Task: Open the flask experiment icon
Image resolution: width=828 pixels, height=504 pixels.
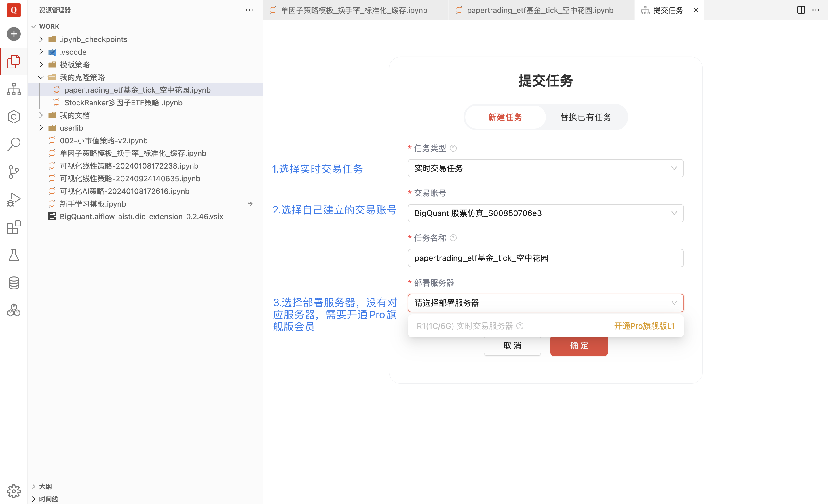Action: pyautogui.click(x=14, y=255)
